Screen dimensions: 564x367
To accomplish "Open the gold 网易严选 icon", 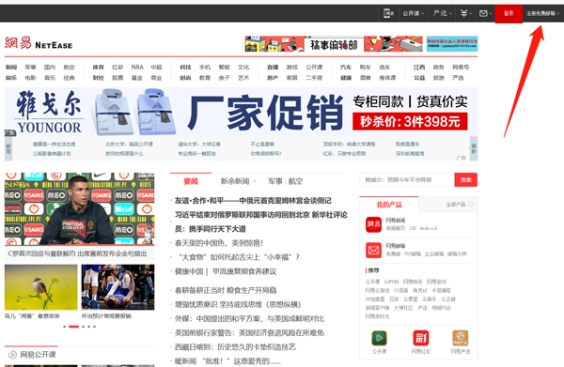I will pyautogui.click(x=460, y=338).
